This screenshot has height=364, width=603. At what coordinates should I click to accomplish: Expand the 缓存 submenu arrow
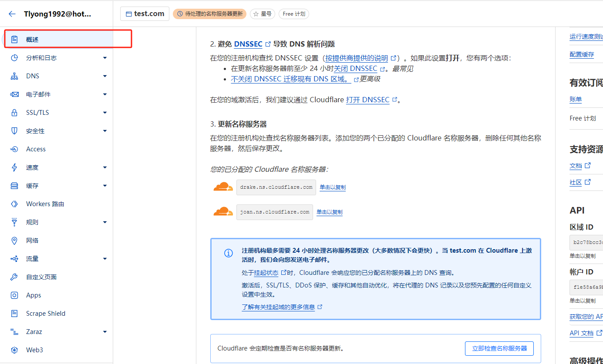click(105, 186)
